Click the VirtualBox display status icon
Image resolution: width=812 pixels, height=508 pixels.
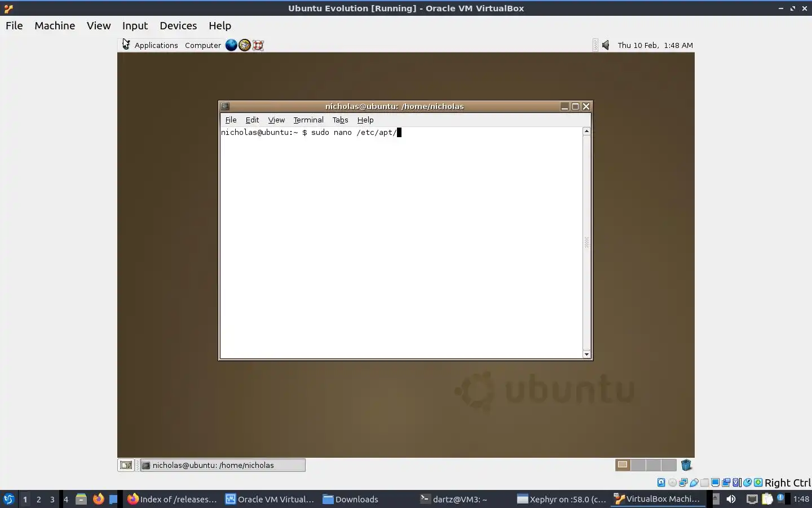715,483
